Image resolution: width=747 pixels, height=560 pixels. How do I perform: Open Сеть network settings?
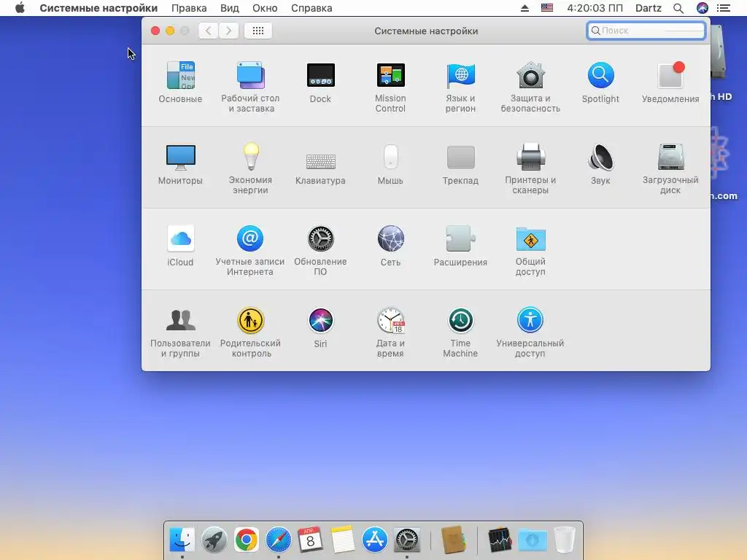click(391, 246)
